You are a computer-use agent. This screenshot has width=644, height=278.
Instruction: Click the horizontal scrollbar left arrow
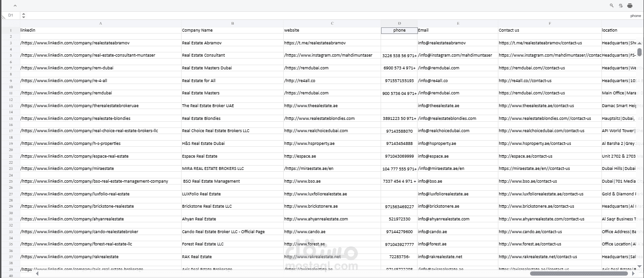click(x=37, y=273)
